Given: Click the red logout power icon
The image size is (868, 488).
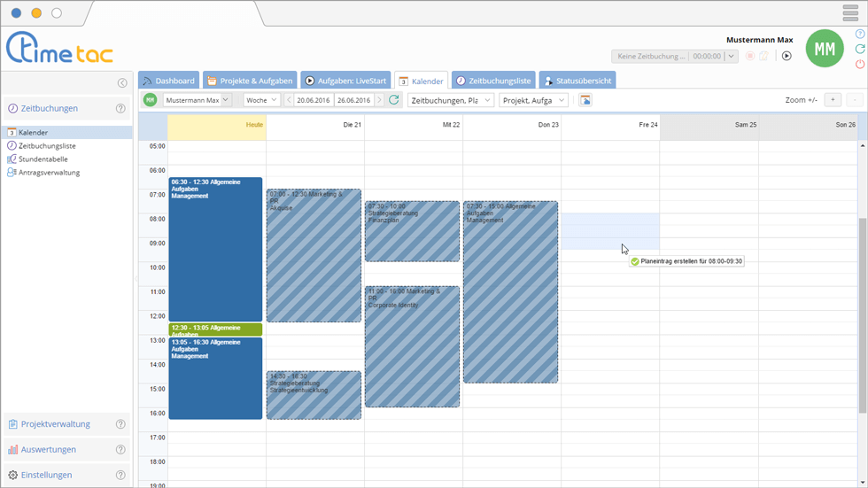Looking at the screenshot, I should click(x=860, y=64).
